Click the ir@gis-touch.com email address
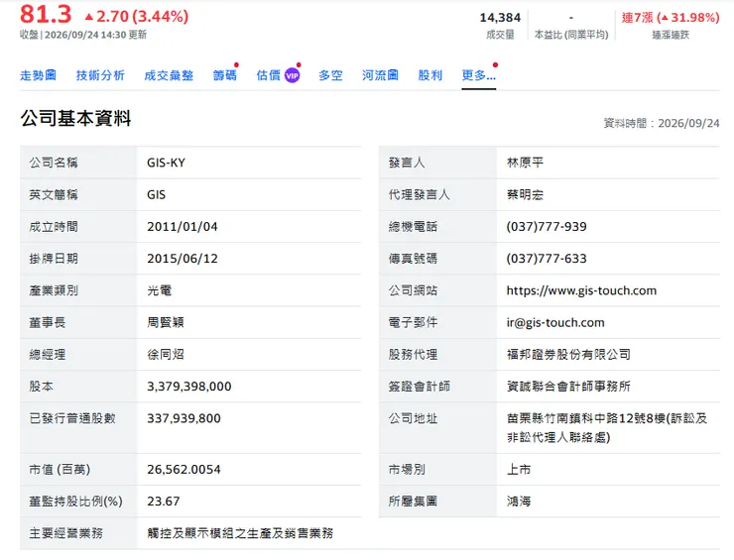Viewport: 734px width, 560px height. (x=555, y=322)
